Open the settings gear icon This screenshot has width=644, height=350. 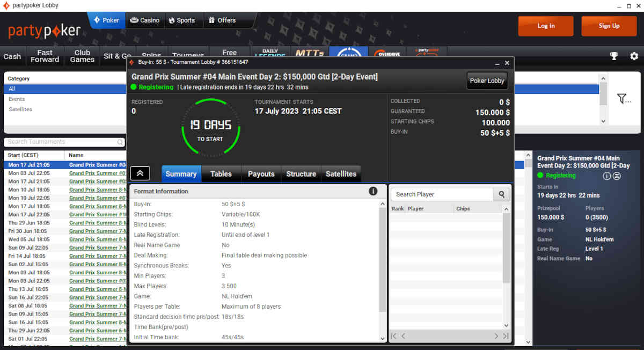pos(634,56)
